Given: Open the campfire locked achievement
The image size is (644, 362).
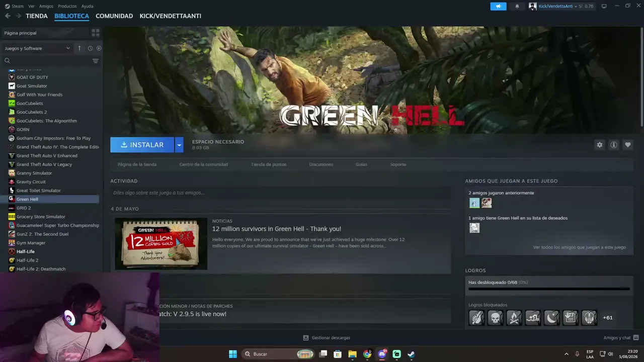Looking at the screenshot, I should [x=514, y=318].
